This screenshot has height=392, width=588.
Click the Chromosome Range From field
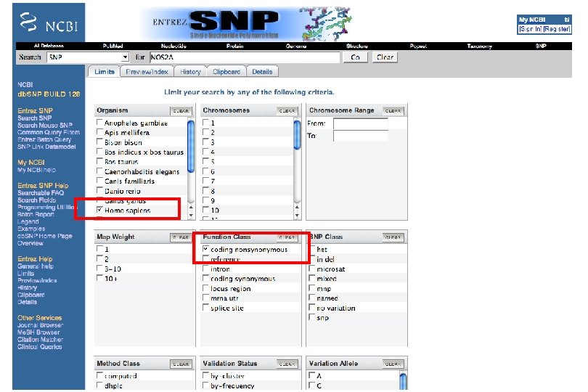360,124
